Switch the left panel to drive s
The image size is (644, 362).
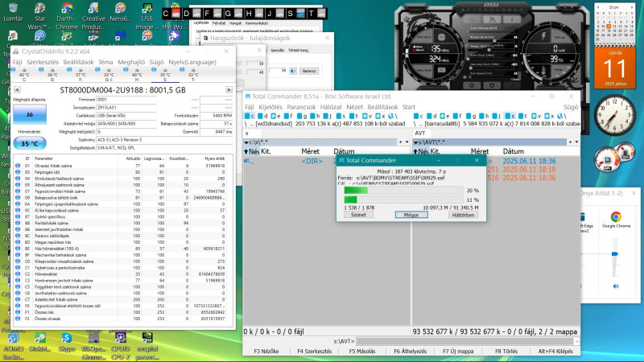pyautogui.click(x=341, y=116)
